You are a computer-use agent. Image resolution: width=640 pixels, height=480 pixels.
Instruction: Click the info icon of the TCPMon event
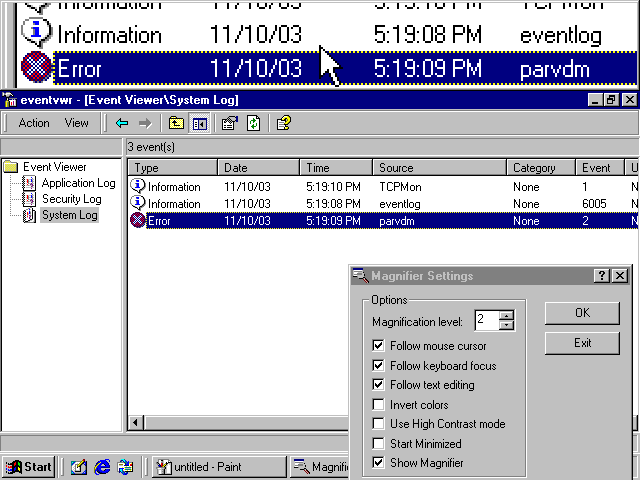point(138,186)
